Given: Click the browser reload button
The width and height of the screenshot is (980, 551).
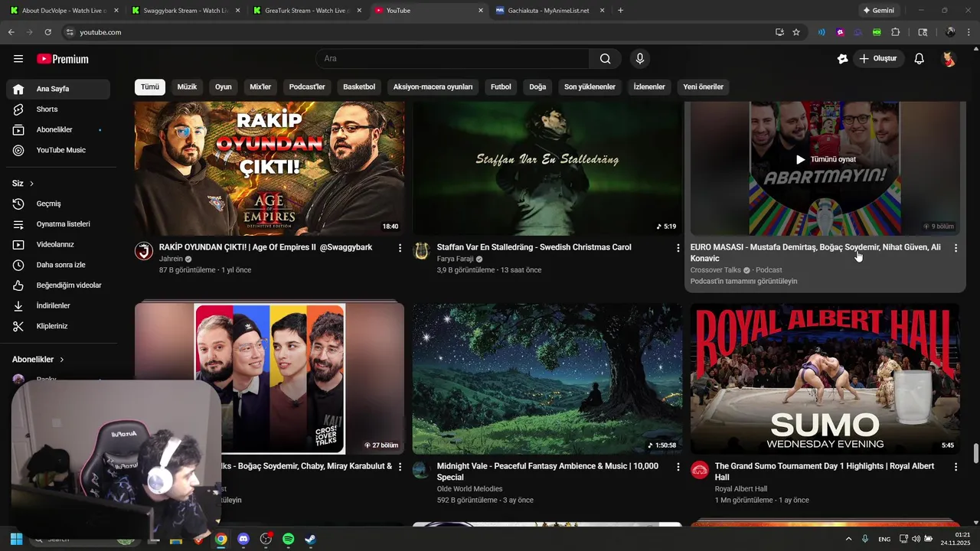Looking at the screenshot, I should (x=47, y=32).
